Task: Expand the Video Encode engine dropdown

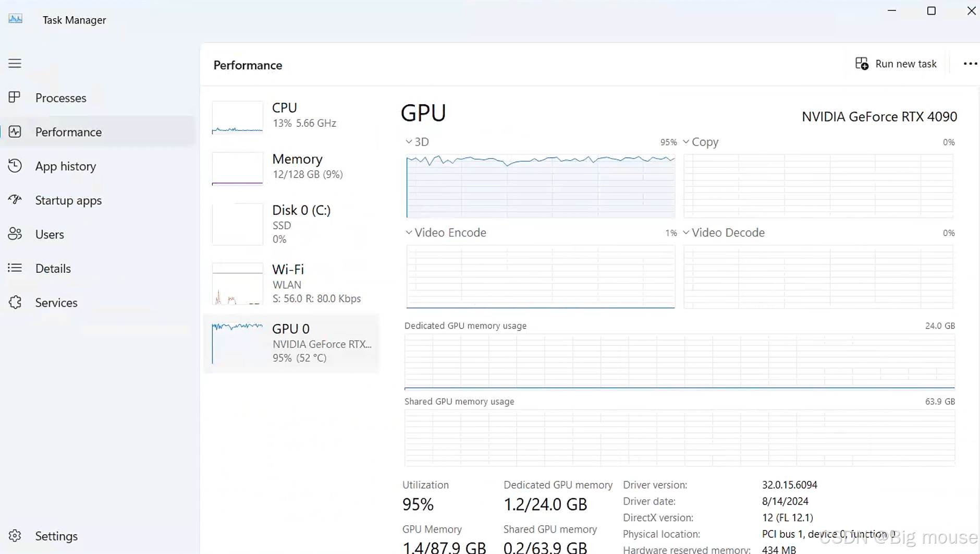Action: 409,233
